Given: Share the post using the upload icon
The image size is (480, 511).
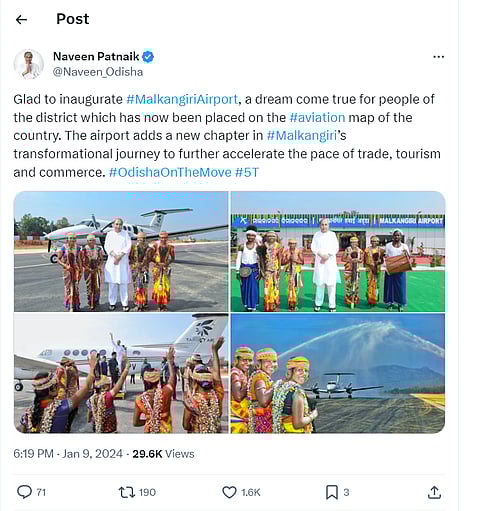Looking at the screenshot, I should (434, 492).
